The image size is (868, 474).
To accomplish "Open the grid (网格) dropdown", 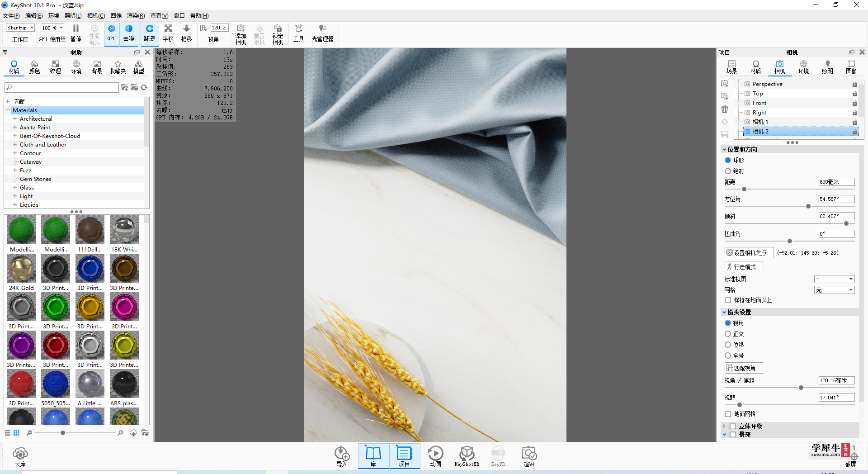I will (x=834, y=290).
